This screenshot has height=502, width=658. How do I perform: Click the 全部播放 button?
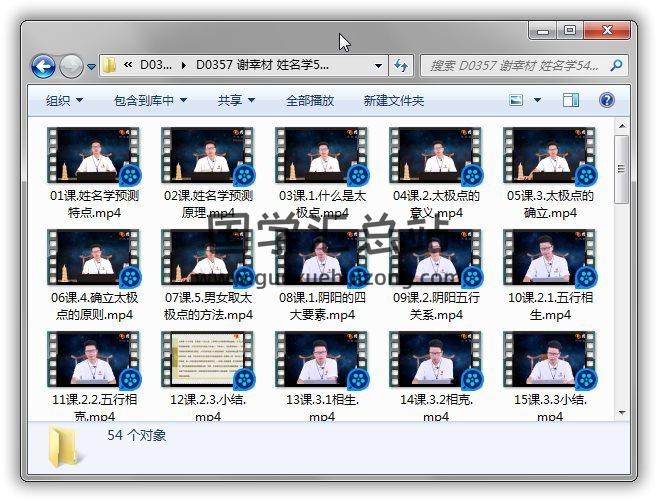(310, 101)
